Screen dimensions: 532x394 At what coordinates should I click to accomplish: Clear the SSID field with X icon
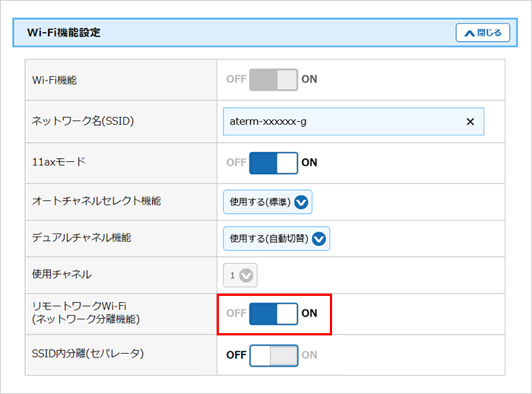click(x=470, y=122)
